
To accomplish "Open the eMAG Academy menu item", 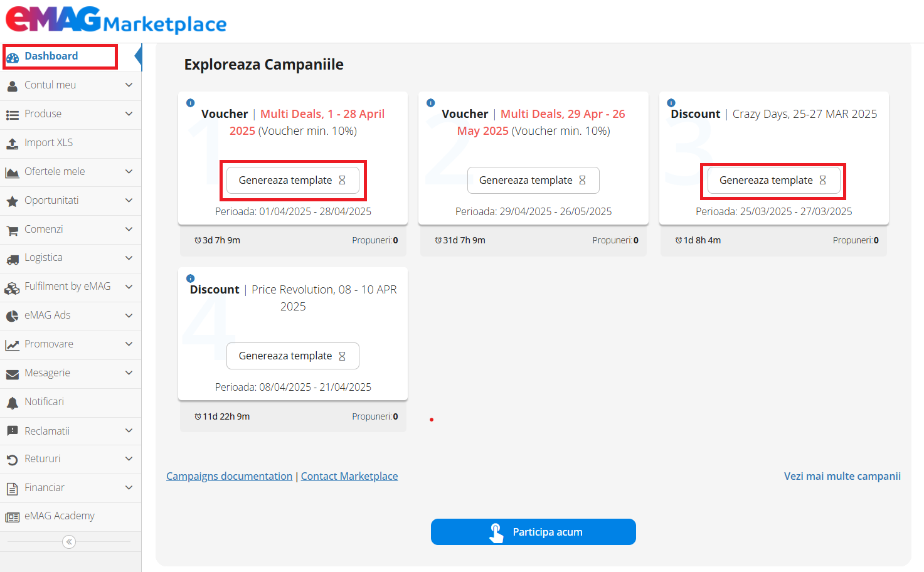I will 70,516.
